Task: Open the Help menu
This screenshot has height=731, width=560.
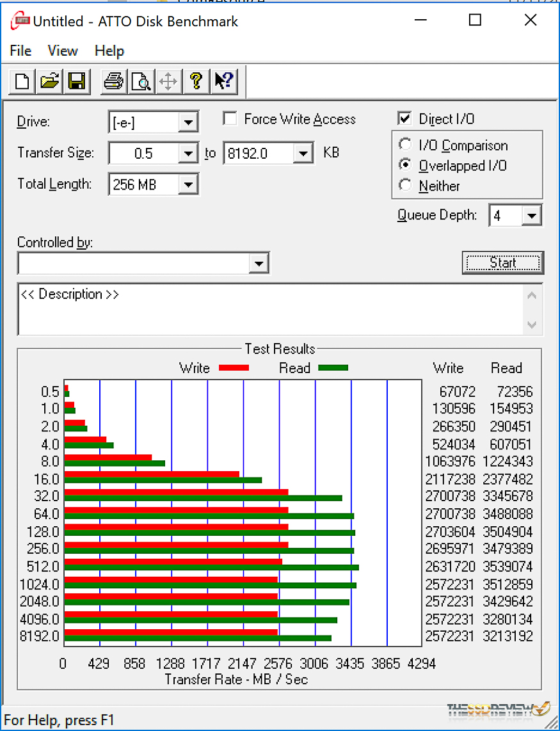Action: (109, 51)
